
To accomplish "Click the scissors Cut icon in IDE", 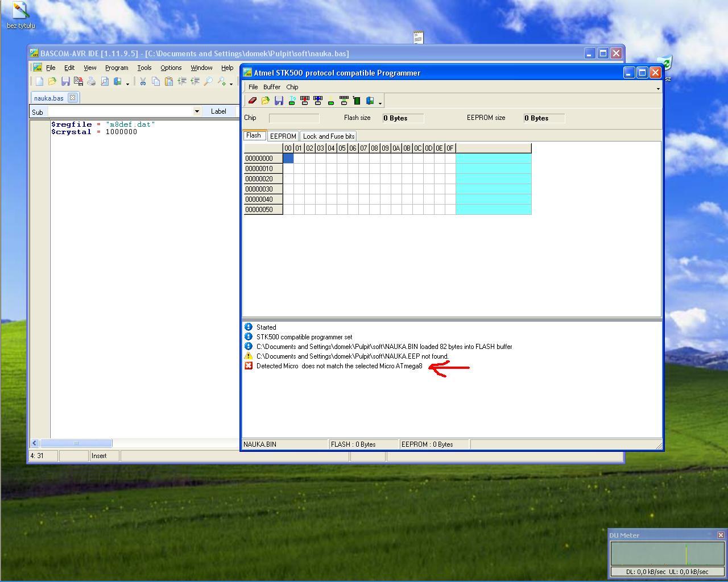I will point(143,82).
